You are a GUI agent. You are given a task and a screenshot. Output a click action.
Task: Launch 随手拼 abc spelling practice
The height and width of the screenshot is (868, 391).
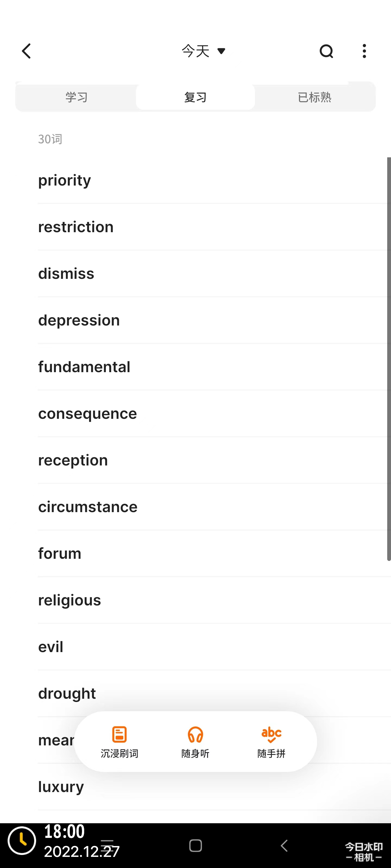click(x=271, y=742)
